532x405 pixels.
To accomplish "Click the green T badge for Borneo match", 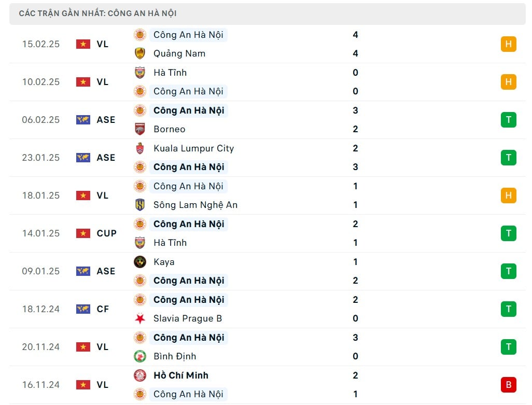I will (x=508, y=120).
